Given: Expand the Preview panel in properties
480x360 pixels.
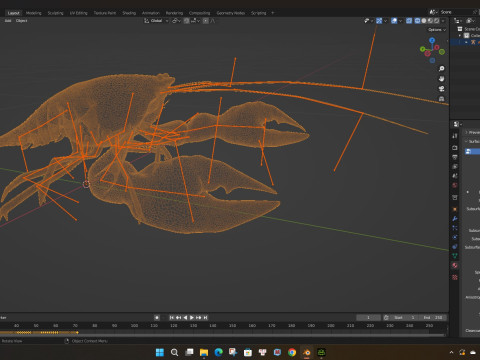Looking at the screenshot, I should click(472, 132).
